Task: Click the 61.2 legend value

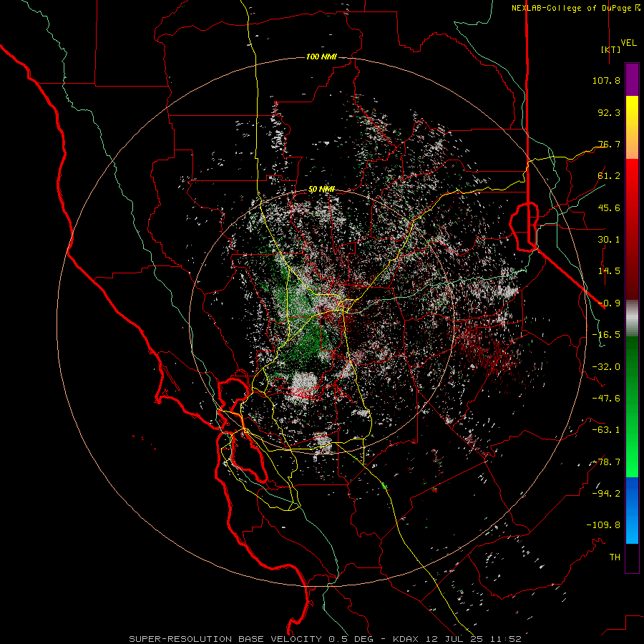Action: [x=609, y=176]
